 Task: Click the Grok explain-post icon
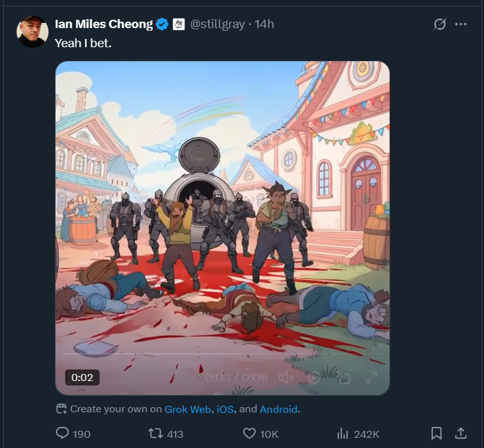tap(439, 24)
